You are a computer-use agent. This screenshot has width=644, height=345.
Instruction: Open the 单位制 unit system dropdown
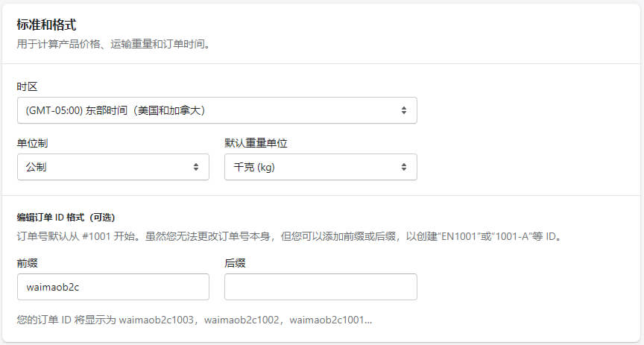coord(113,167)
